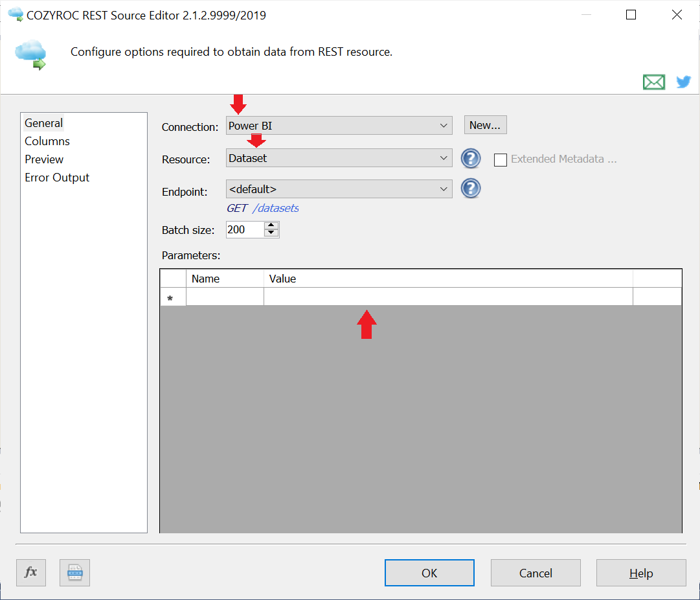Enable the Extended Metadata checkbox

[501, 159]
